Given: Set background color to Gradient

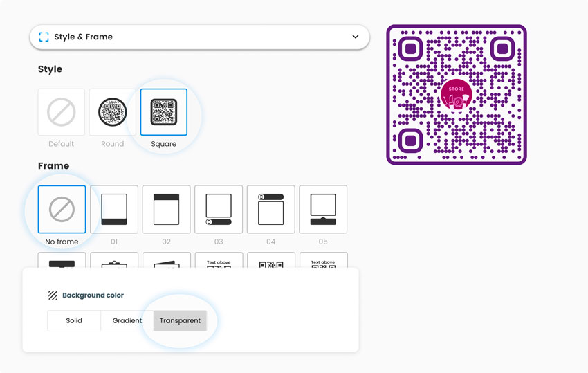Looking at the screenshot, I should (x=127, y=320).
